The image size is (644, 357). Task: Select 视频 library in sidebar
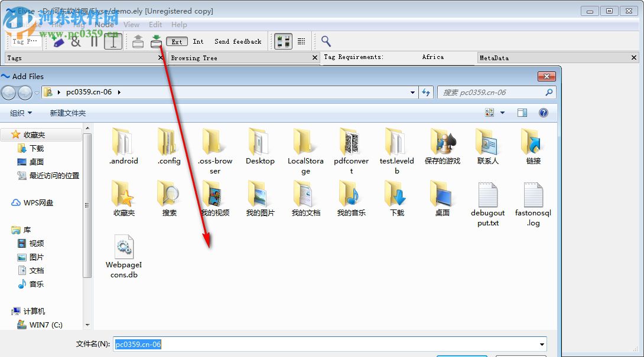[x=31, y=243]
